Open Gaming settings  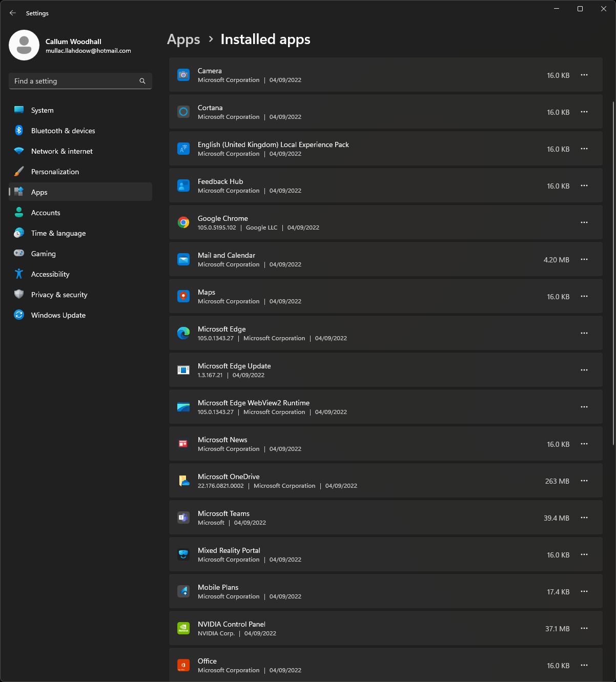pos(80,254)
